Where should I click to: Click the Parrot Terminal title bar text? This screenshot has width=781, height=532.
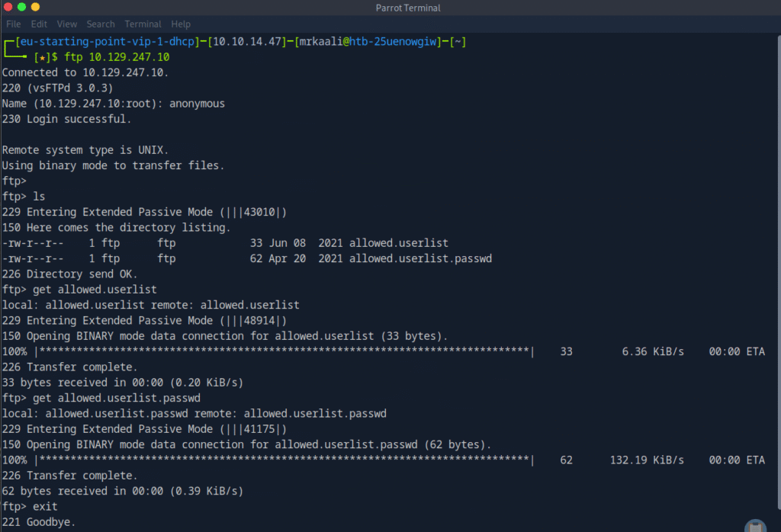(408, 8)
